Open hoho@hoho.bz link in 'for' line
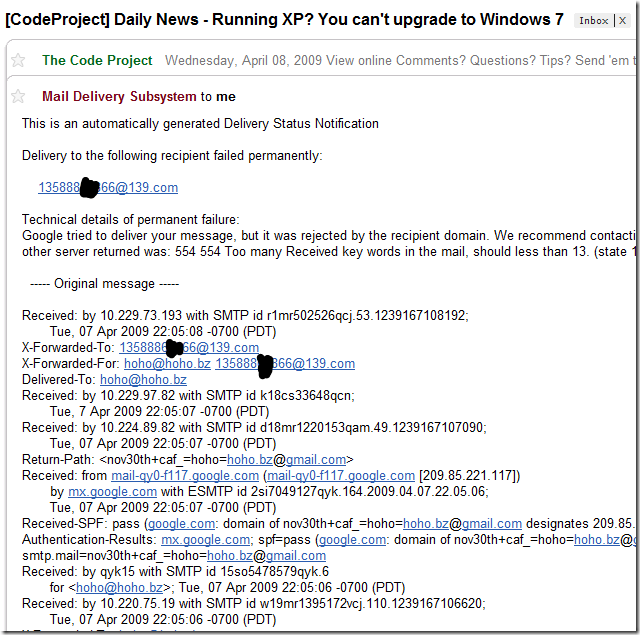Image resolution: width=640 pixels, height=635 pixels. pos(120,587)
